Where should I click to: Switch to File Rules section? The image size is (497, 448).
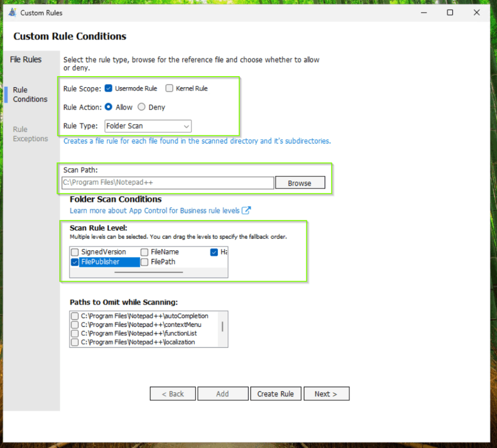pyautogui.click(x=26, y=60)
